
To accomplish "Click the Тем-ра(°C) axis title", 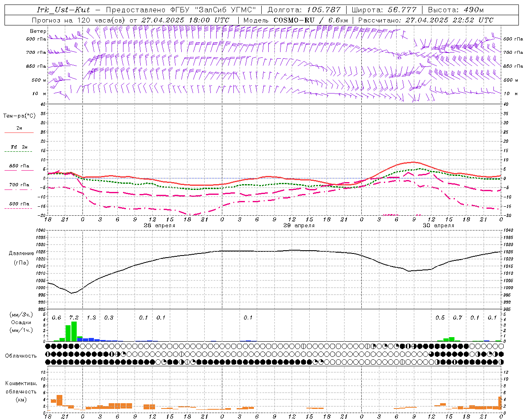I will click(19, 116).
